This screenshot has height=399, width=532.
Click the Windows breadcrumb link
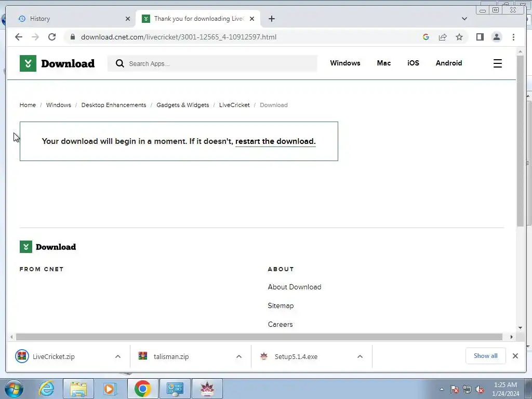[59, 105]
